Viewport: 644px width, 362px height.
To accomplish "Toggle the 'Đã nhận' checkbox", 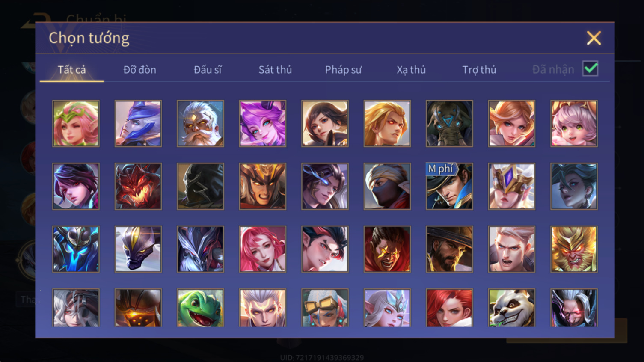I will [x=590, y=69].
